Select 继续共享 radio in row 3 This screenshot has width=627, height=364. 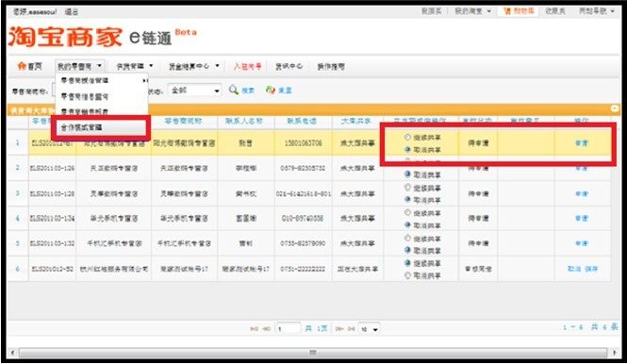tap(407, 188)
